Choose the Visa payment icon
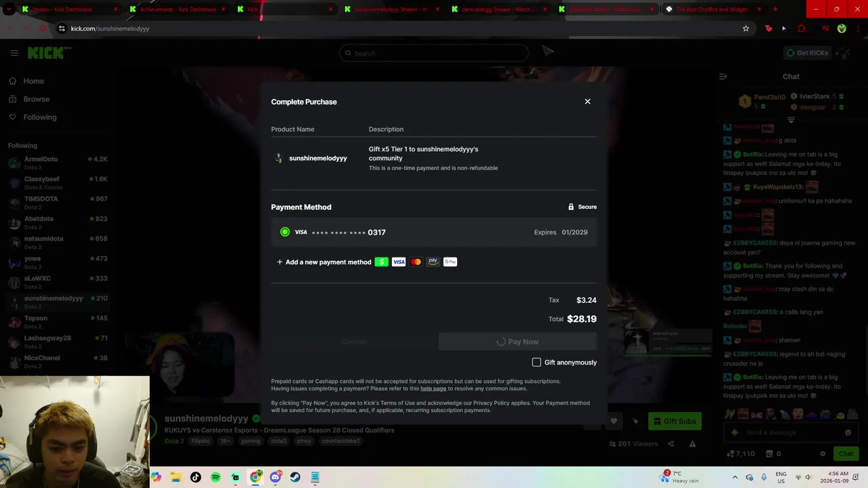The height and width of the screenshot is (488, 868). point(399,262)
